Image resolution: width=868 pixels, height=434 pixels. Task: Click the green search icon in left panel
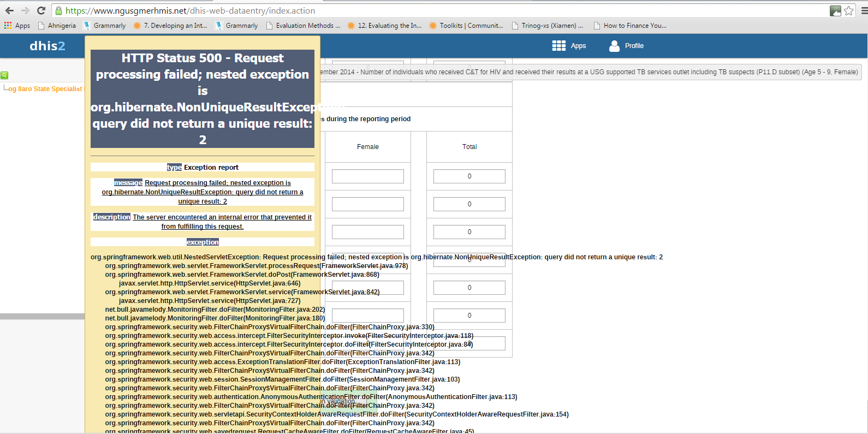pyautogui.click(x=4, y=75)
